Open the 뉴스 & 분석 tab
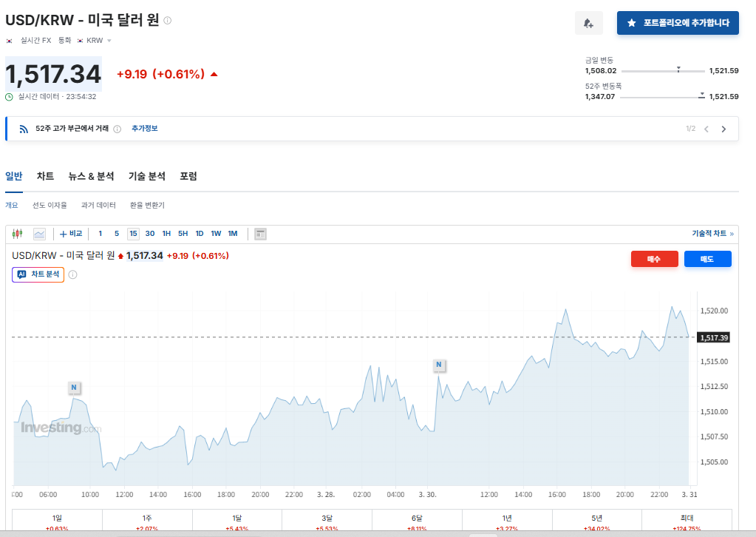 [x=91, y=176]
